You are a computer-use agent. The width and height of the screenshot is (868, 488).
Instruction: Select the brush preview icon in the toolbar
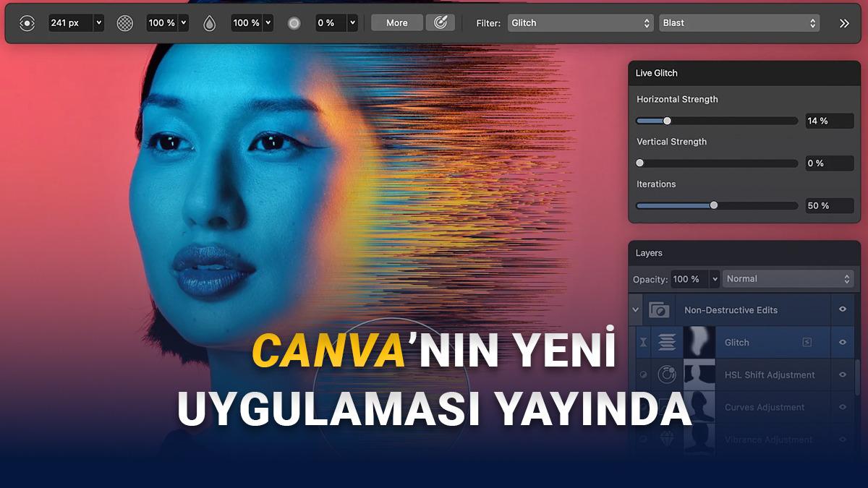click(27, 22)
